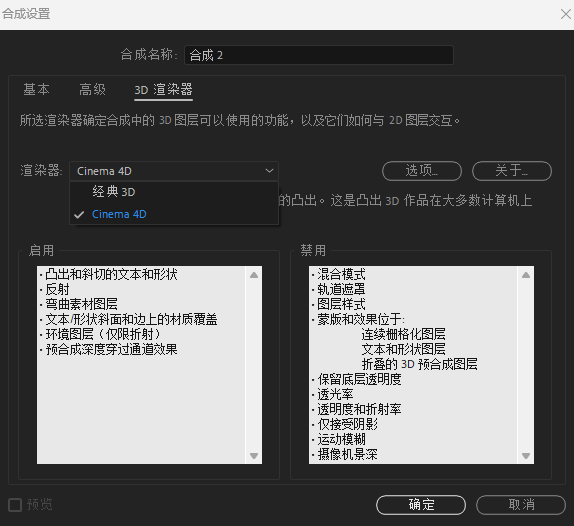Switch to the 基本 tab
This screenshot has height=526, width=574.
tap(36, 89)
